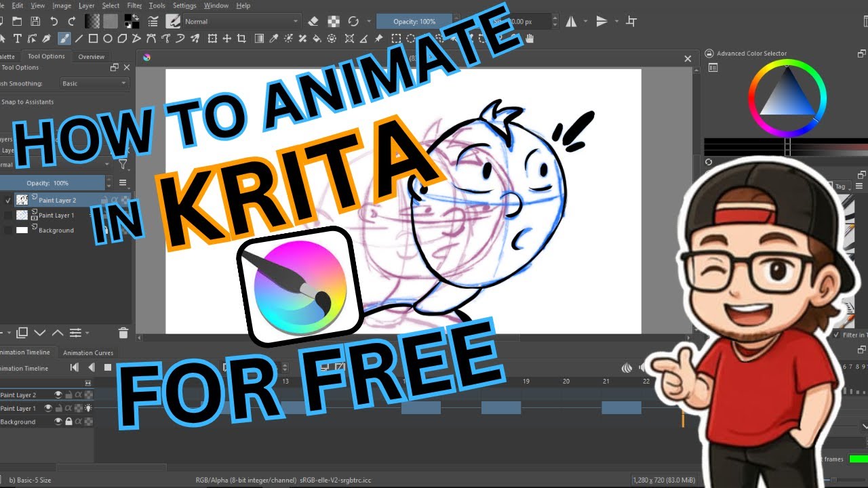Open vertical mirror options dropdown arrow

pyautogui.click(x=616, y=22)
